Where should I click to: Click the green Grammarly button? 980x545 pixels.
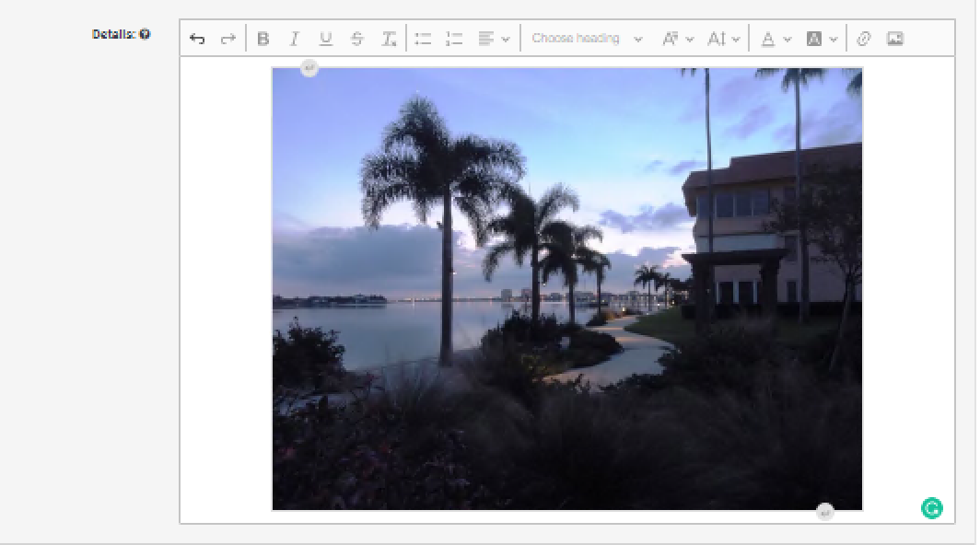pos(932,507)
